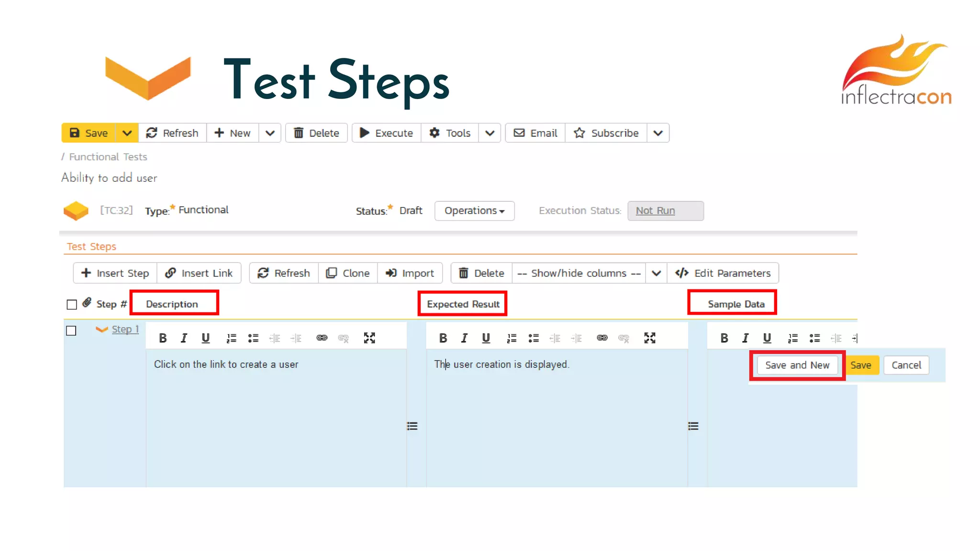Open Edit Parameters

pyautogui.click(x=723, y=273)
